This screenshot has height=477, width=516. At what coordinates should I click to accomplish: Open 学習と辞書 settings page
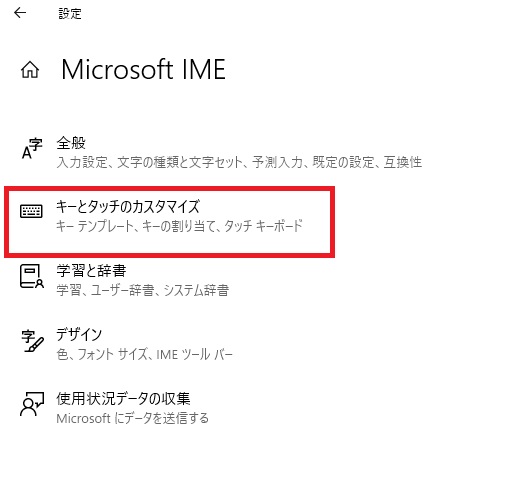(91, 271)
